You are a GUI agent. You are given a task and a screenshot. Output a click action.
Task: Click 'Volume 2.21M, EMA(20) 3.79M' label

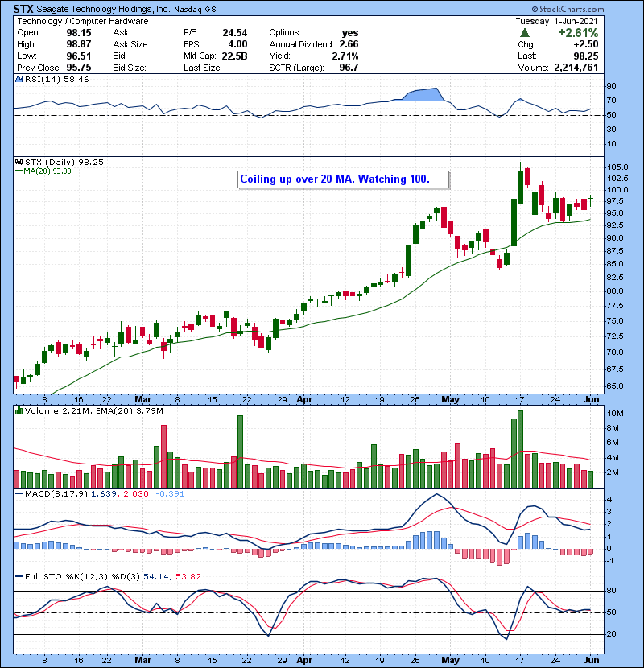(94, 411)
